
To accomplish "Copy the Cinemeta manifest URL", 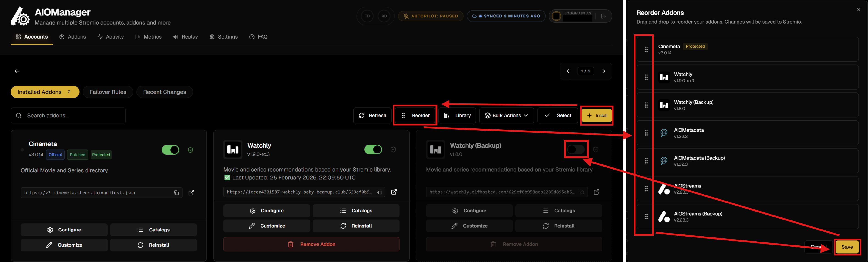I will (x=176, y=193).
